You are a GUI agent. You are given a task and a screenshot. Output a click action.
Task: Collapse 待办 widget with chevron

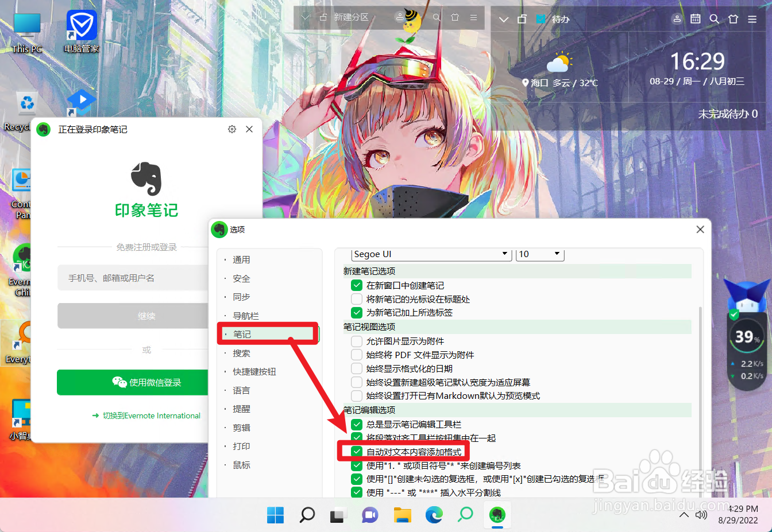coord(504,19)
